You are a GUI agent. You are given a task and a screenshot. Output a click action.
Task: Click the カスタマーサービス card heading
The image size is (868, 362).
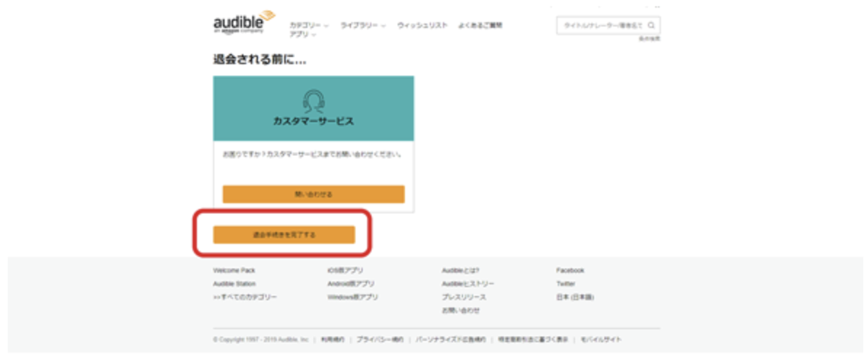pyautogui.click(x=313, y=121)
